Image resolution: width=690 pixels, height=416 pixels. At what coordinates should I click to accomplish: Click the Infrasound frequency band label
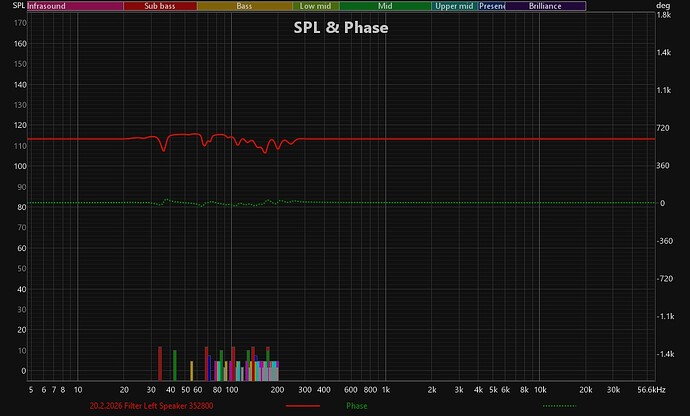75,6
